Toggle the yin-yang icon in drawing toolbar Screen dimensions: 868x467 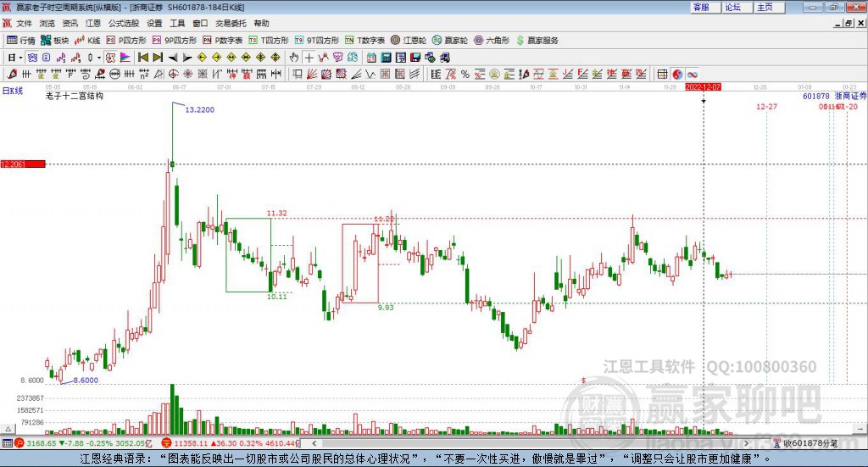pyautogui.click(x=677, y=74)
